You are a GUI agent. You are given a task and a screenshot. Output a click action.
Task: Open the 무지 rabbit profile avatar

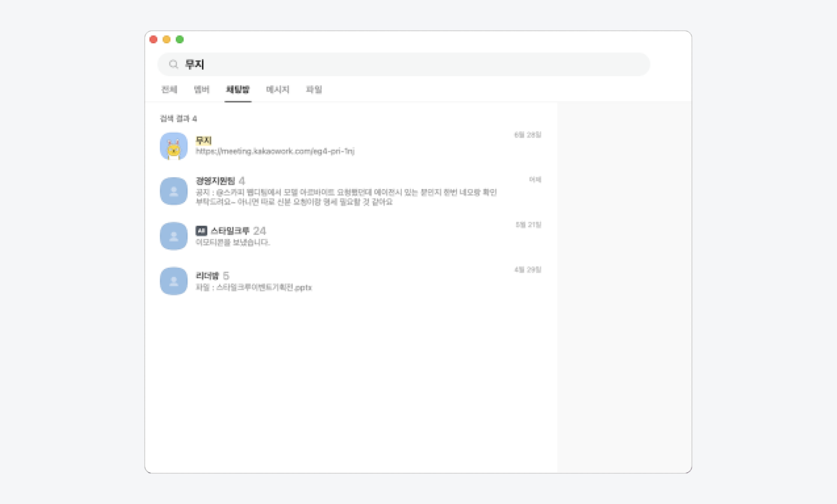[173, 146]
